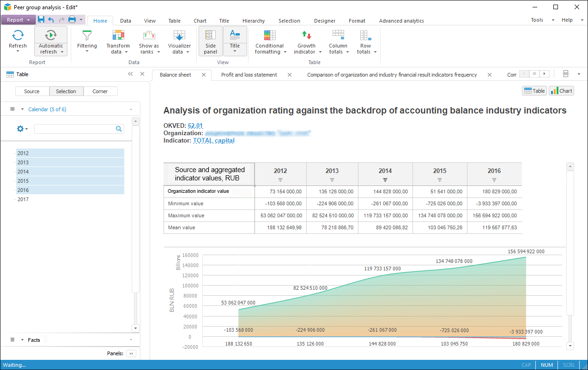The width and height of the screenshot is (588, 370).
Task: Open the 2014 column filter dropdown
Action: pos(385,180)
